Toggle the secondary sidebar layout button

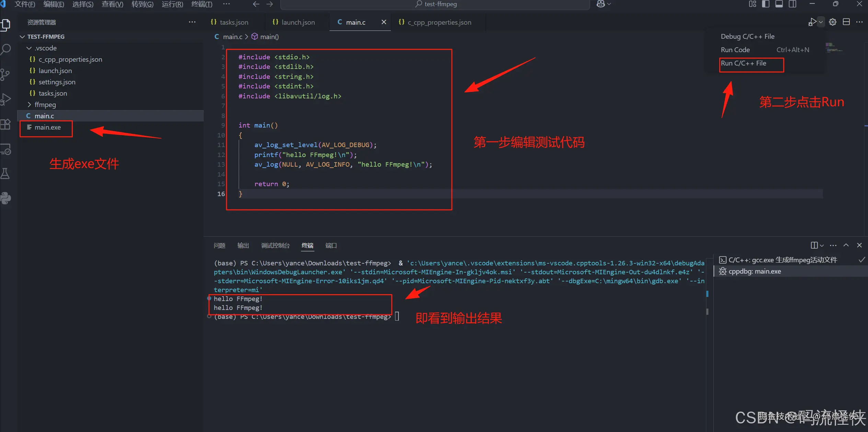click(792, 4)
